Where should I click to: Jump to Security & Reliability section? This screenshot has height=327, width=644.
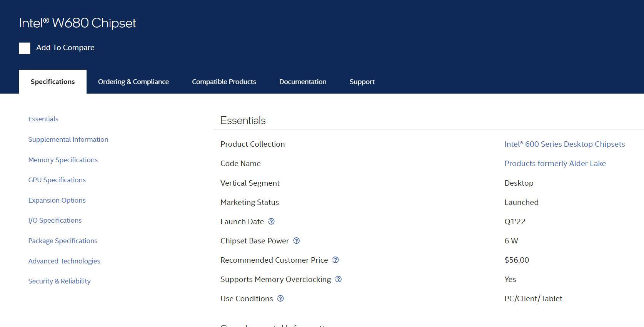pyautogui.click(x=59, y=281)
